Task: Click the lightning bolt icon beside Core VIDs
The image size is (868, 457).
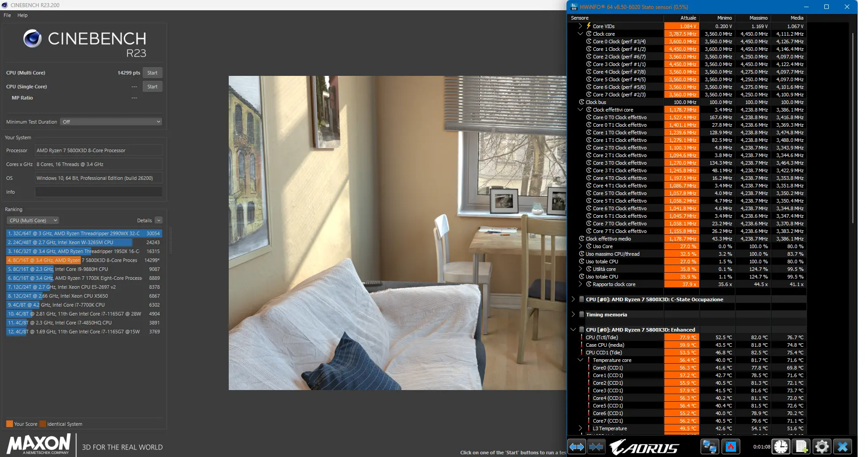Action: tap(589, 26)
